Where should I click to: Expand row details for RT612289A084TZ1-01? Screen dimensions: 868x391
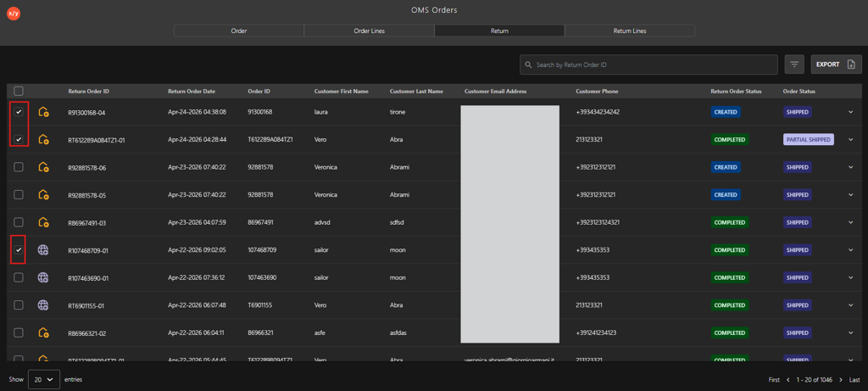851,140
